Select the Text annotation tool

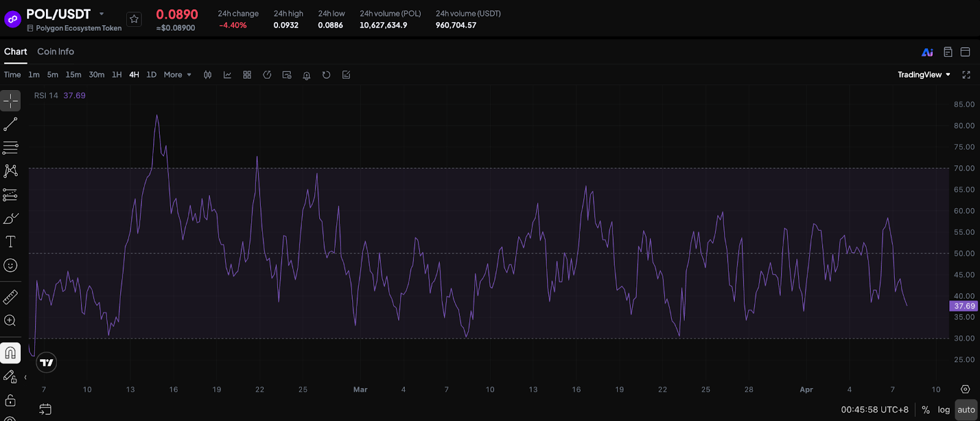tap(10, 242)
